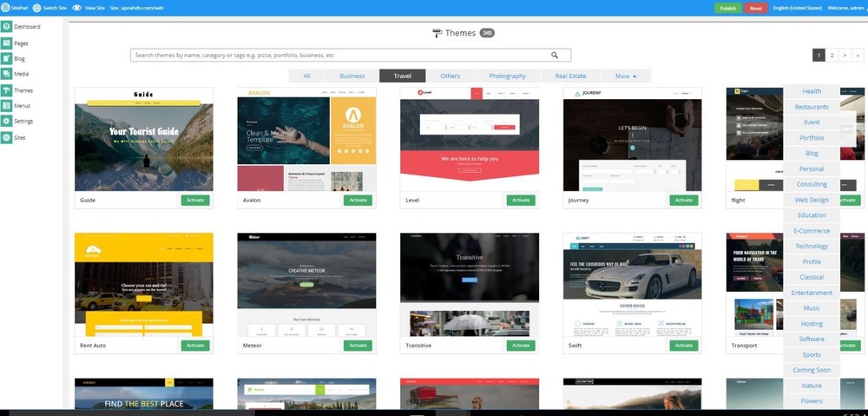Screen dimensions: 868x416
Task: Choose Music in the More menu
Action: point(812,308)
